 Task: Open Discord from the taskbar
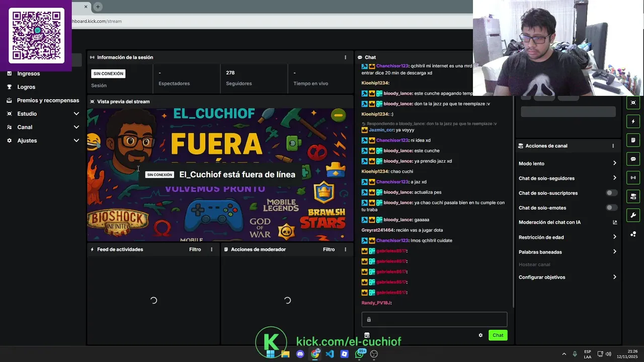click(x=300, y=354)
